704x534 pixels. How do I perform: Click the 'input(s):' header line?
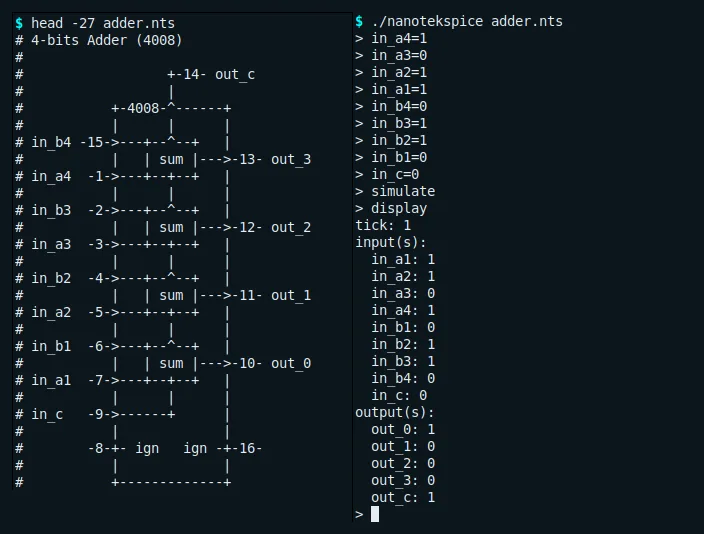391,243
